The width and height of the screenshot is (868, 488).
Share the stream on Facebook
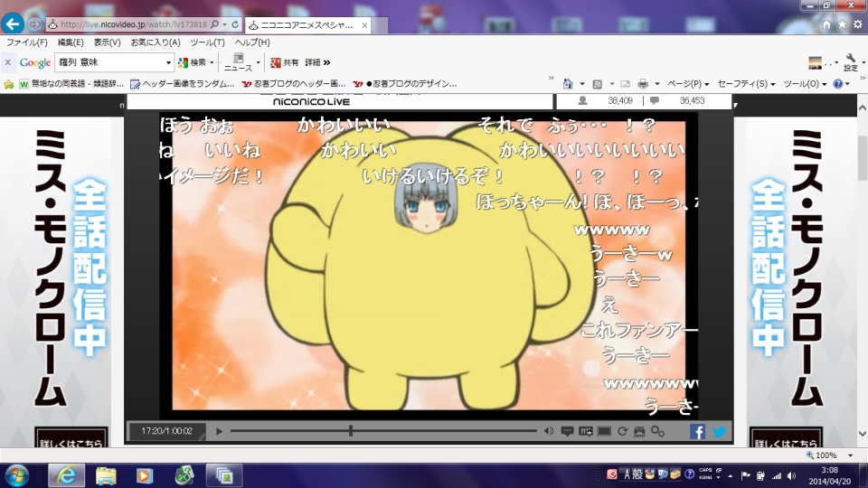pyautogui.click(x=697, y=432)
